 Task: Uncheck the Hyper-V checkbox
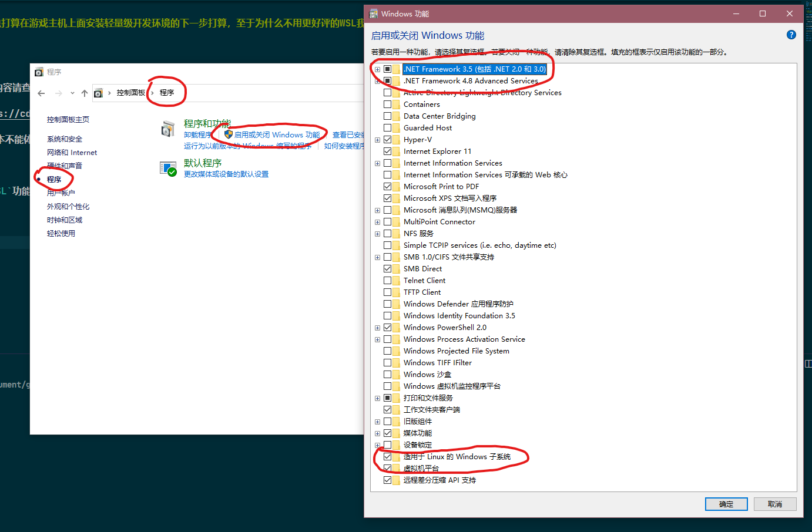(387, 140)
